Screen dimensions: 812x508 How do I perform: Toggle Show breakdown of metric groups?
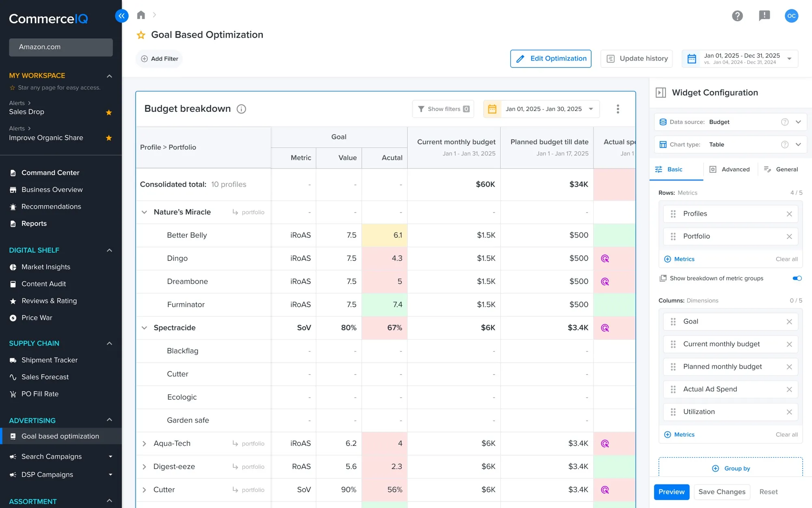797,278
